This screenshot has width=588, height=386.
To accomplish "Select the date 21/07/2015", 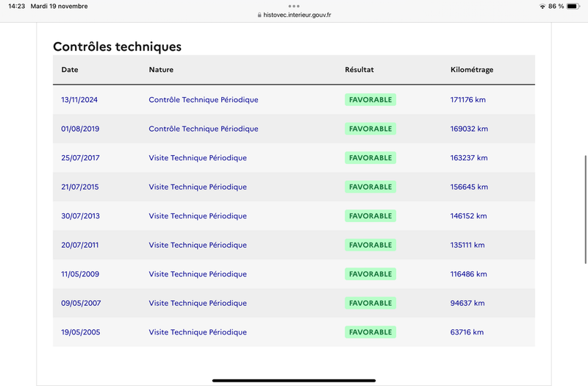I will 80,187.
